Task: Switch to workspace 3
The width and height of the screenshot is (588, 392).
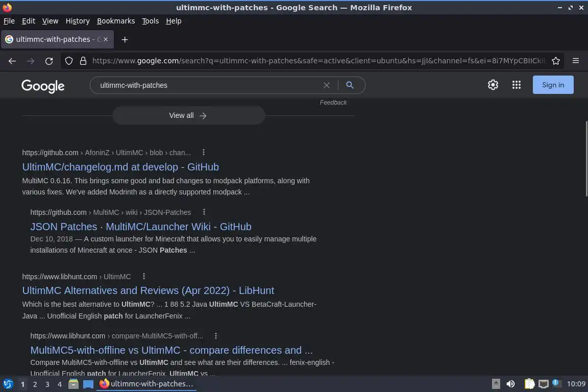Action: 47,384
